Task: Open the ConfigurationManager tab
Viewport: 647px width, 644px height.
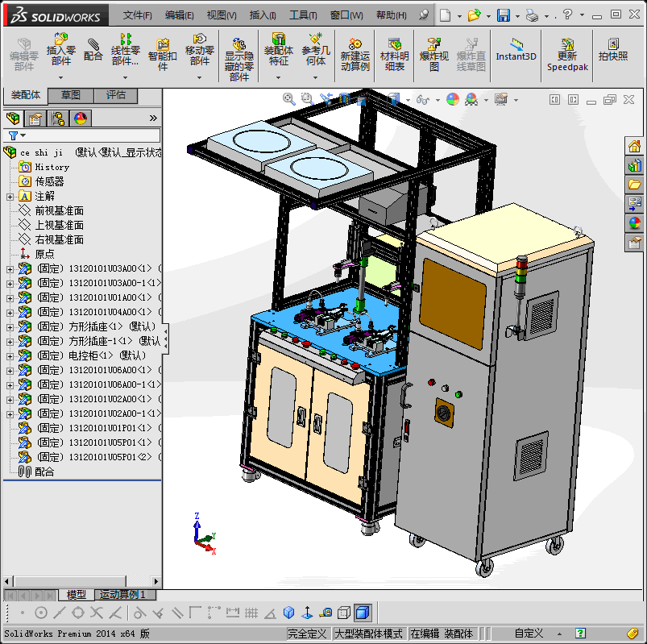Action: click(58, 119)
